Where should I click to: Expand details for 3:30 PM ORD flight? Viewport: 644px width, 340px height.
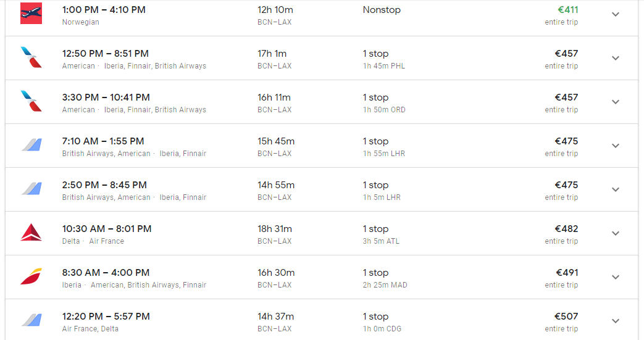pyautogui.click(x=615, y=102)
